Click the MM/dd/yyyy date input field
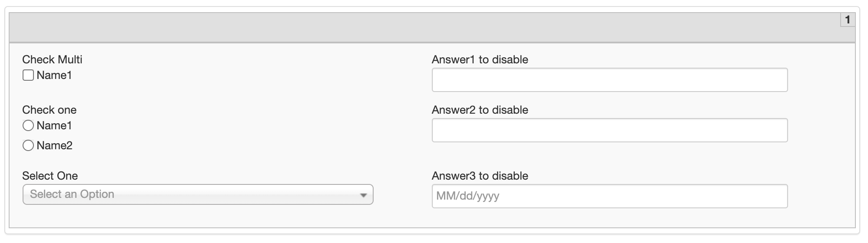The height and width of the screenshot is (243, 868). (610, 196)
